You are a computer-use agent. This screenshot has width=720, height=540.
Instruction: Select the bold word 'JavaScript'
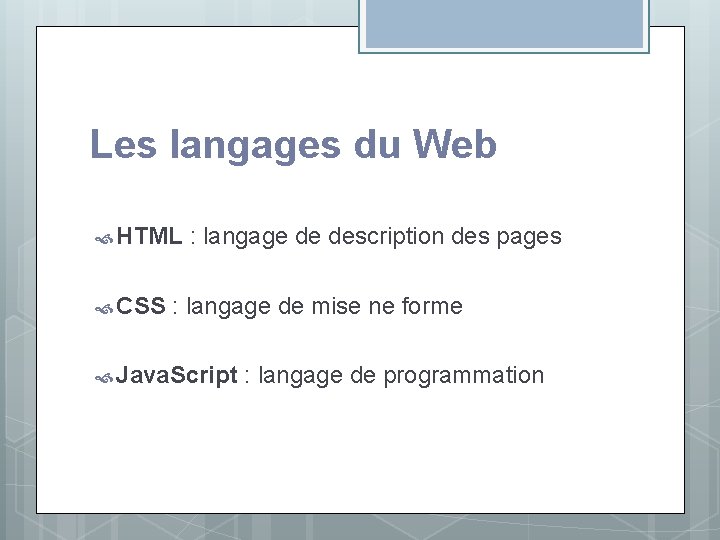[x=177, y=376]
